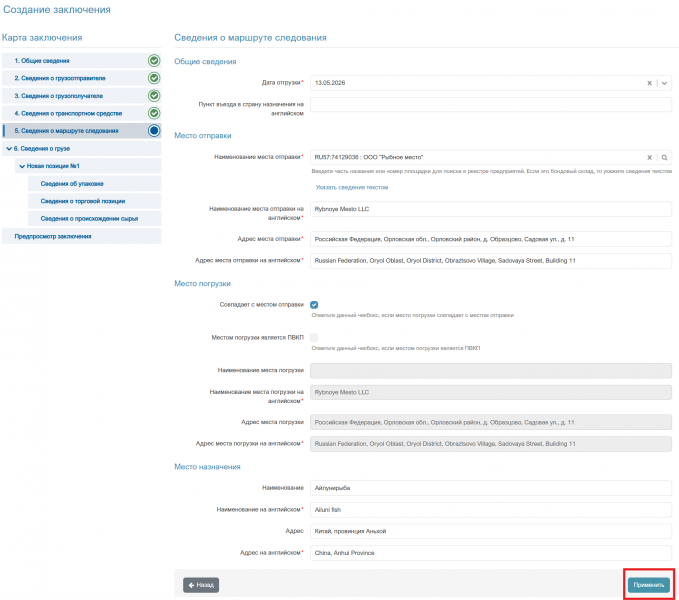Clear the Дата отгрузки value with X icon
This screenshot has width=679, height=600.
(649, 83)
